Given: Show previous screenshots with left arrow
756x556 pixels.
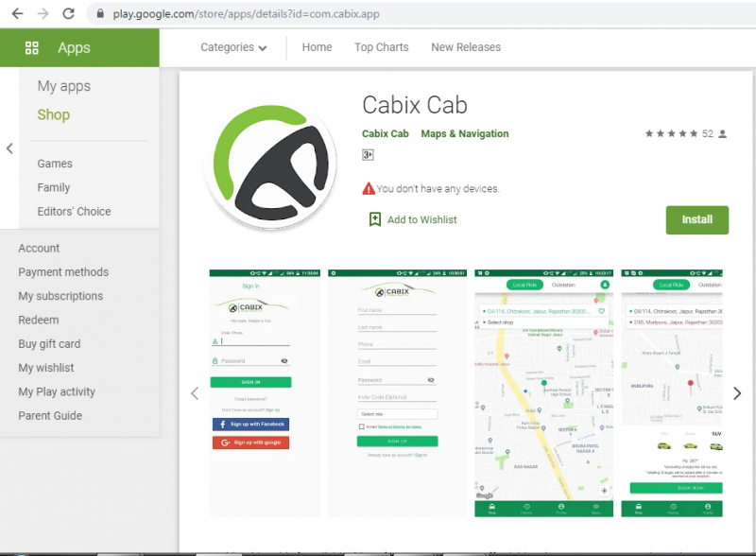Looking at the screenshot, I should click(195, 393).
